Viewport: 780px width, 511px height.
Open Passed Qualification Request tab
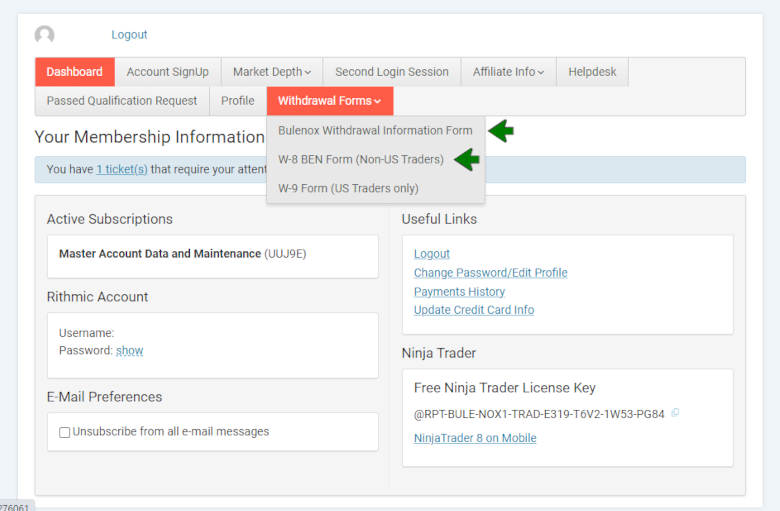[122, 101]
